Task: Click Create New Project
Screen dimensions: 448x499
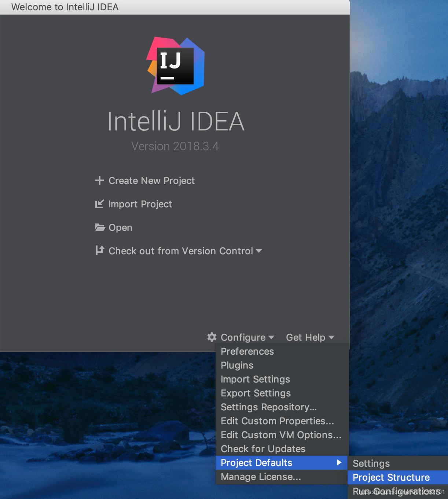Action: [151, 180]
